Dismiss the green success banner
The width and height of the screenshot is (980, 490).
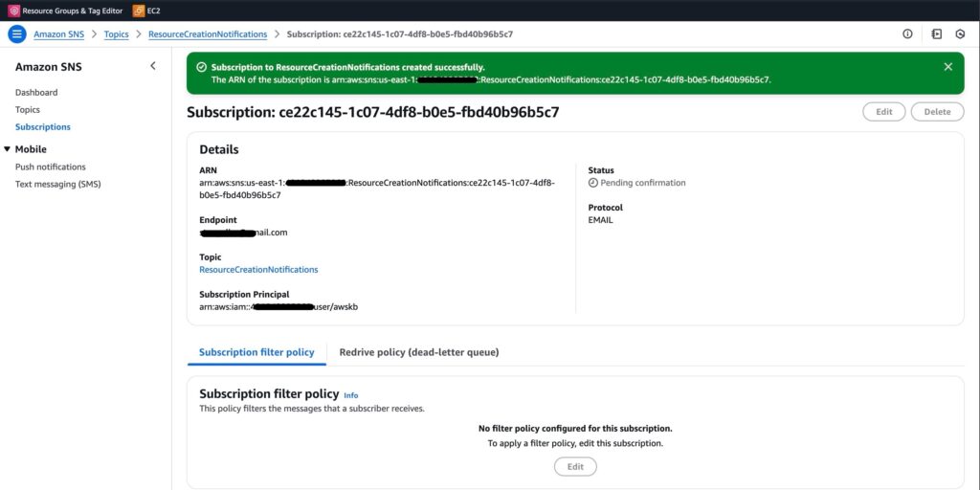tap(948, 67)
